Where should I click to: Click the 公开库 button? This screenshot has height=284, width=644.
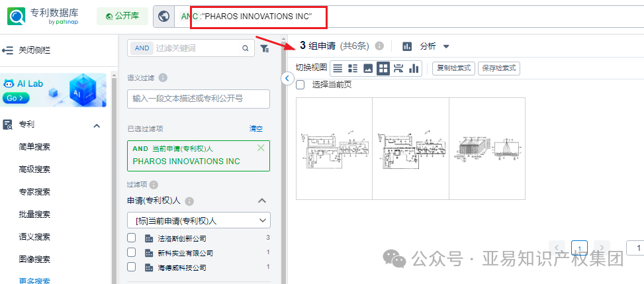coord(122,16)
